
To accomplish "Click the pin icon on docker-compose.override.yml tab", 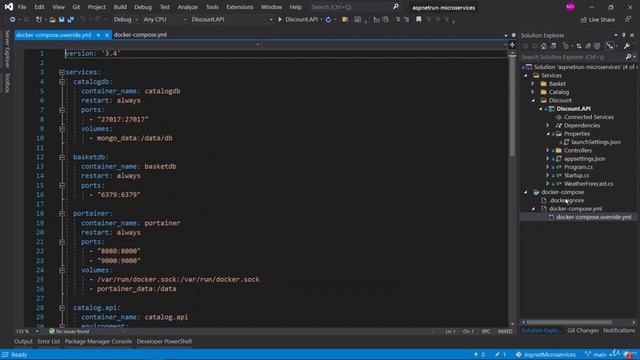I will (98, 35).
